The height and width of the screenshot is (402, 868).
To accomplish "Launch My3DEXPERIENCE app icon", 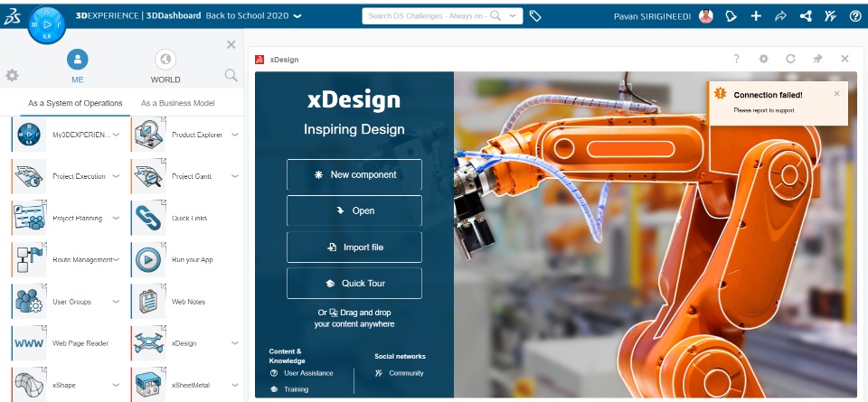I will coord(29,135).
